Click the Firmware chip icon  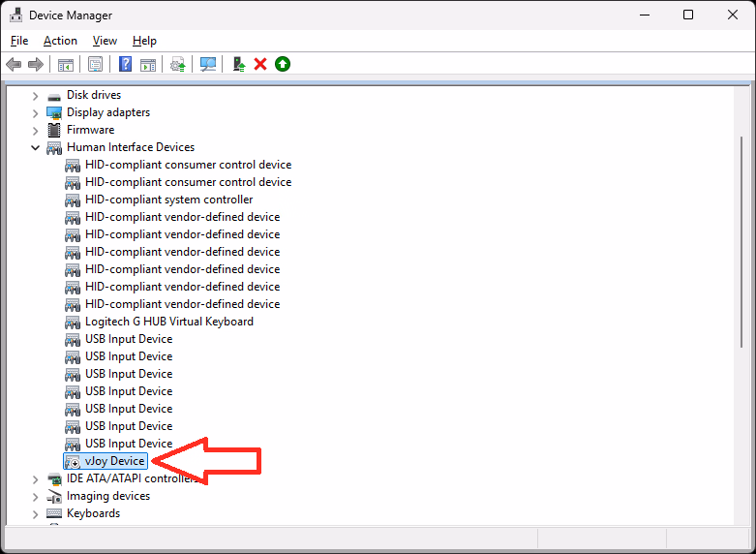54,130
